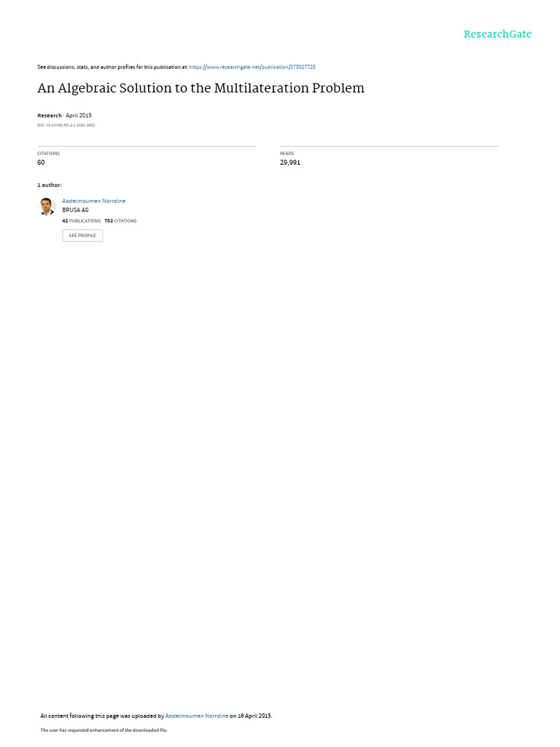Click the ResearchGate logo
560x747 pixels.
tap(497, 34)
